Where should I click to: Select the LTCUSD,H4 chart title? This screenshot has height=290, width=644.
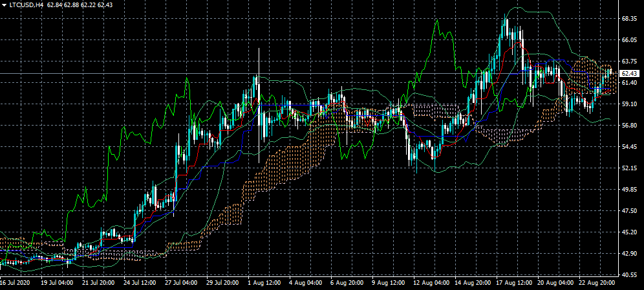[x=26, y=5]
